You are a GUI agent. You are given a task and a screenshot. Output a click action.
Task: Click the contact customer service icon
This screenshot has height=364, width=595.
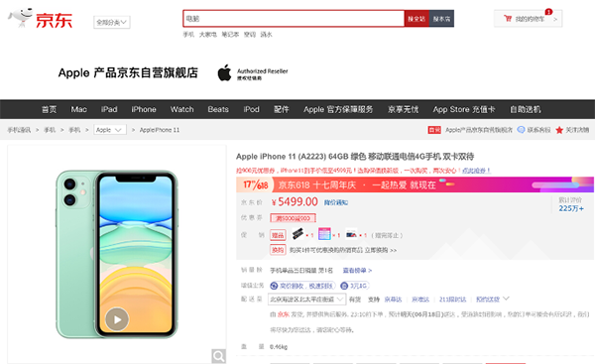521,130
